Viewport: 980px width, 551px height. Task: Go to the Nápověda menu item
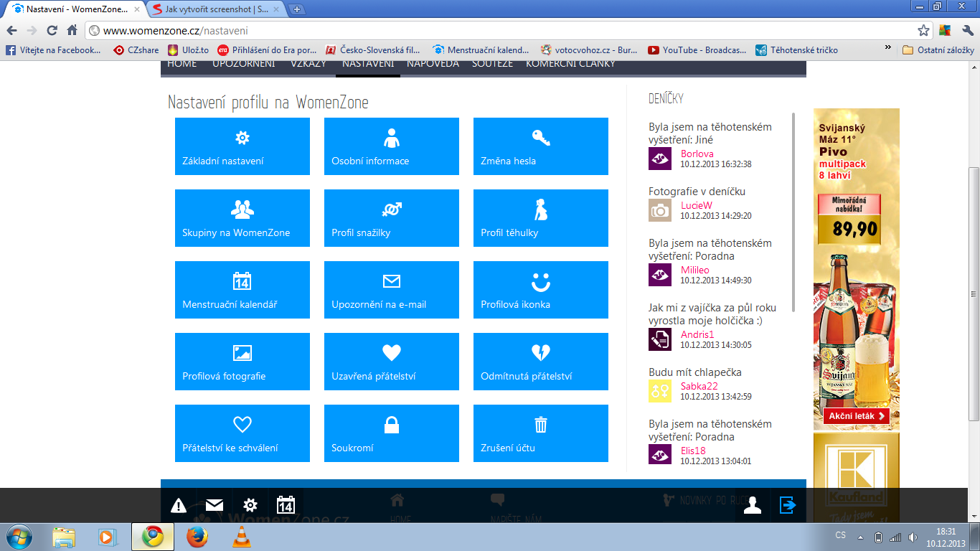click(433, 64)
